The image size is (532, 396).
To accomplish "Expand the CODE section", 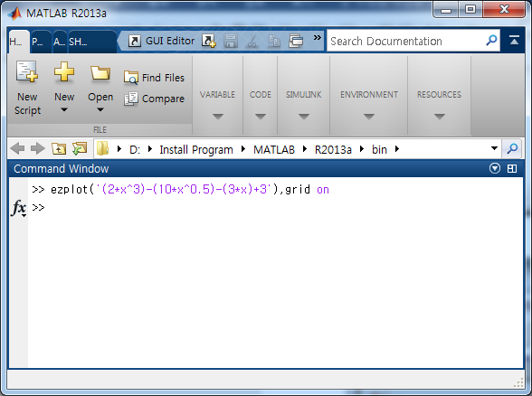I will point(261,117).
